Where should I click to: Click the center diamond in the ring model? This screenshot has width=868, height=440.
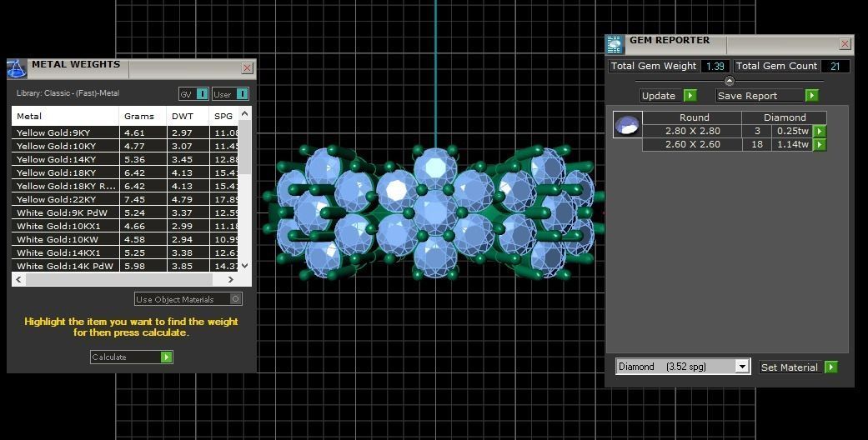pos(435,212)
